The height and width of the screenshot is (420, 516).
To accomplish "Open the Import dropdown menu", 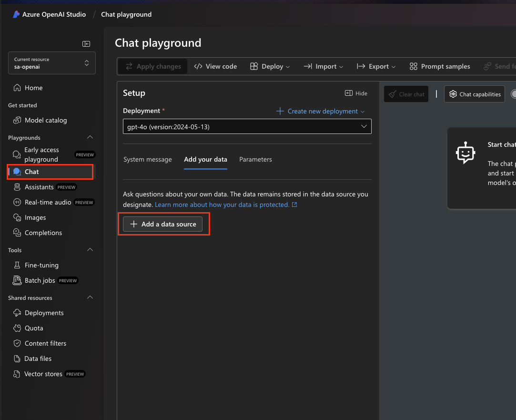I will tap(323, 66).
